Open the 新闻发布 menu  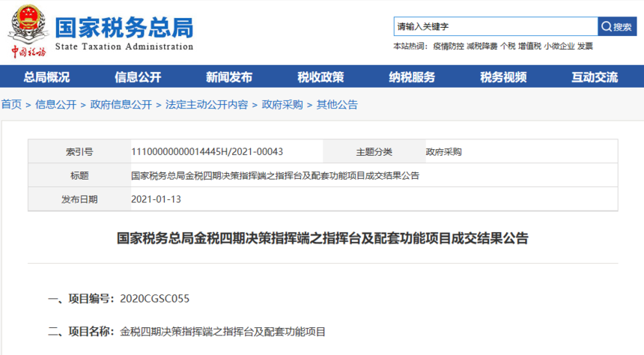228,77
